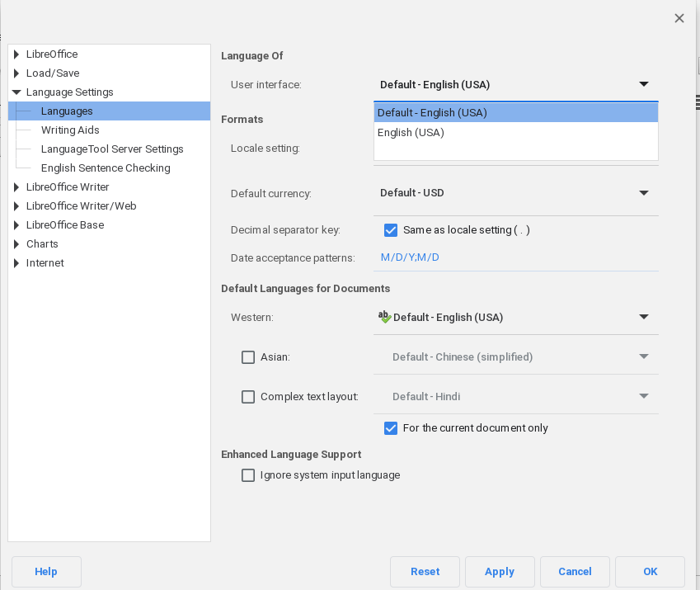Uncheck 'Same as locale setting' checkbox
This screenshot has height=590, width=700.
(x=391, y=230)
